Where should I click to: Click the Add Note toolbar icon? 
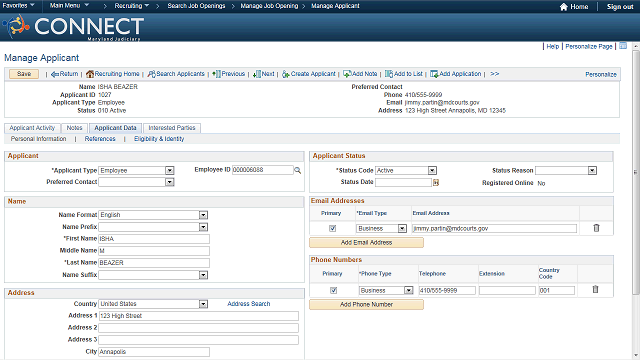(x=347, y=74)
